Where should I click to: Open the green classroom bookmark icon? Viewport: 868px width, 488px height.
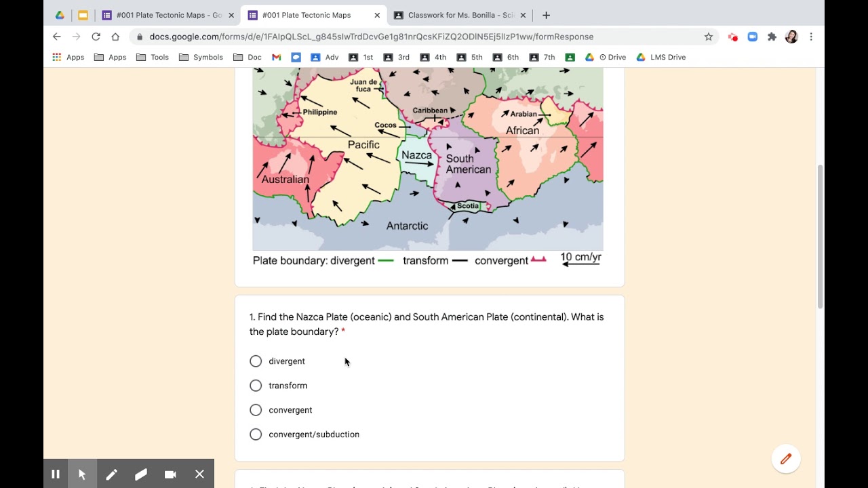click(570, 57)
